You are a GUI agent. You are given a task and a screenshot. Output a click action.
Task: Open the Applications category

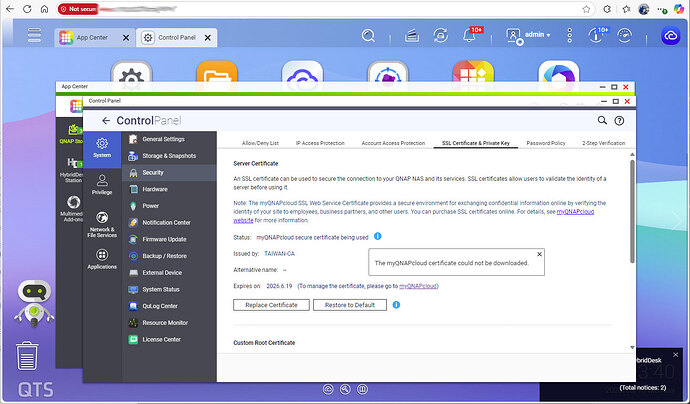[102, 259]
